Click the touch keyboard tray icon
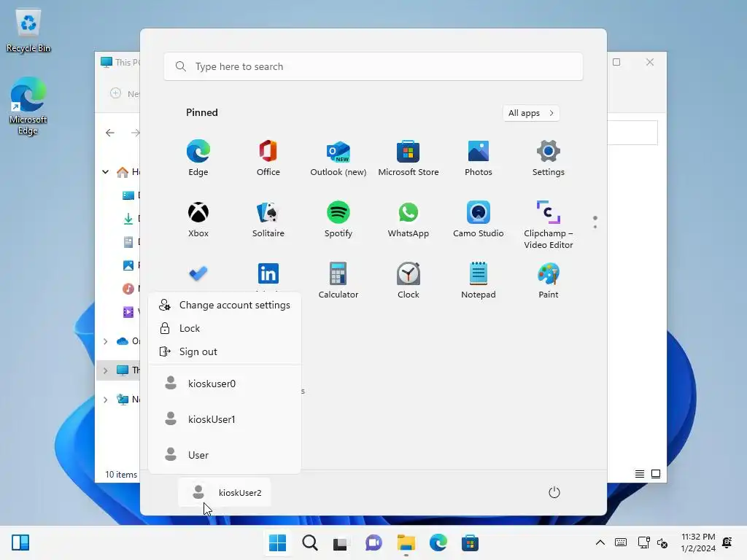This screenshot has height=560, width=747. [621, 542]
